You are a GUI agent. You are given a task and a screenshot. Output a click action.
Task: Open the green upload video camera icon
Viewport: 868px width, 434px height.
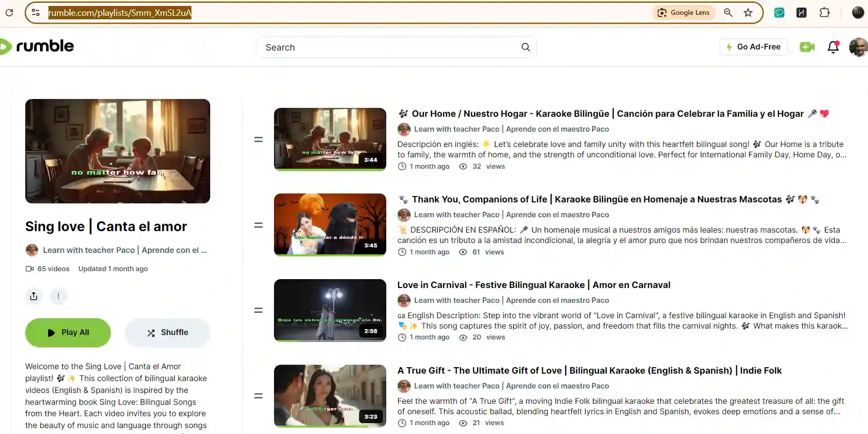point(807,47)
